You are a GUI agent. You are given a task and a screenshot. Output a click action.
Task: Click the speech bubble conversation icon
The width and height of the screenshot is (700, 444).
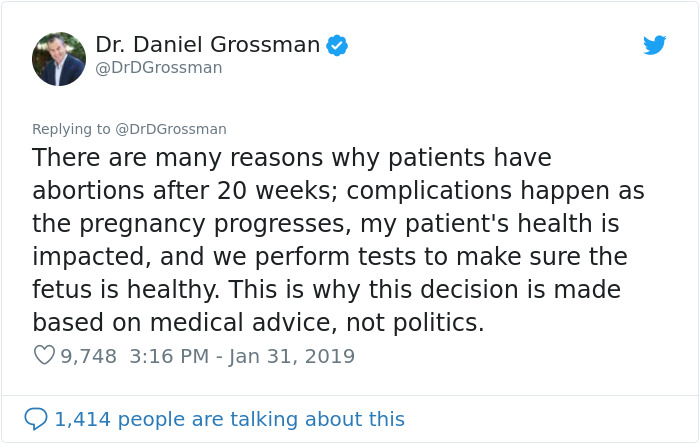[x=36, y=419]
